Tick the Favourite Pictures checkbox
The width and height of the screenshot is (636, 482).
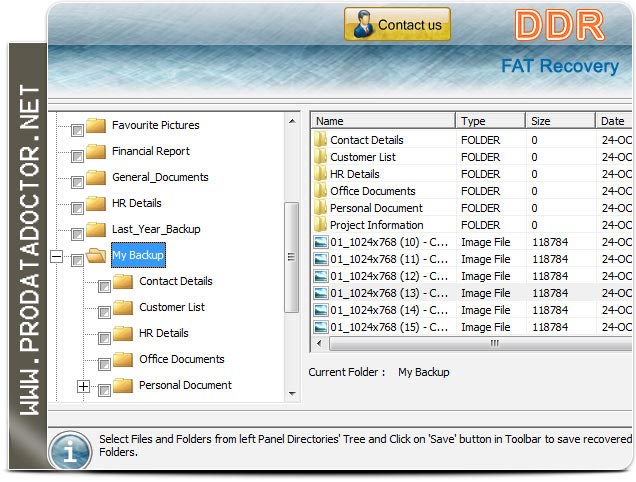[77, 131]
